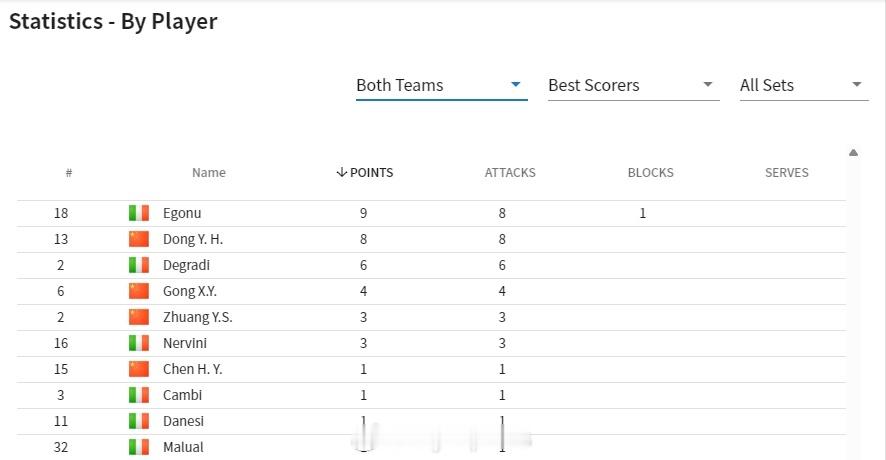
Task: Sort table by ATTACKS column header
Action: (x=510, y=172)
